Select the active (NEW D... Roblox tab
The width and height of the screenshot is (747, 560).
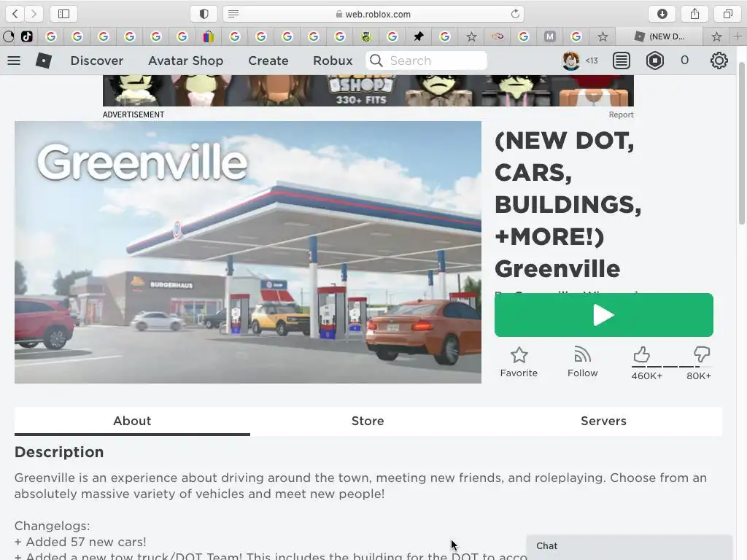point(659,36)
